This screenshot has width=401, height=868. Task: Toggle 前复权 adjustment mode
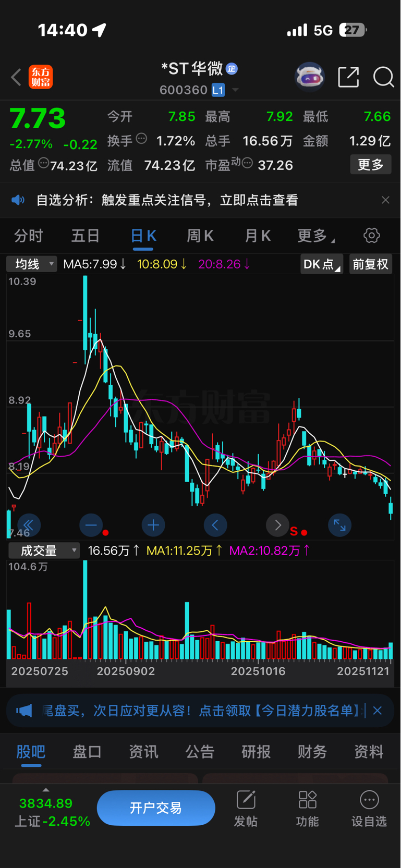tap(371, 264)
